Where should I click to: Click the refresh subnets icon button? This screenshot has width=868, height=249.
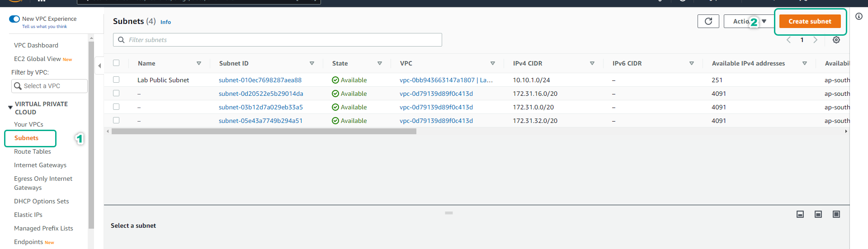coord(708,21)
